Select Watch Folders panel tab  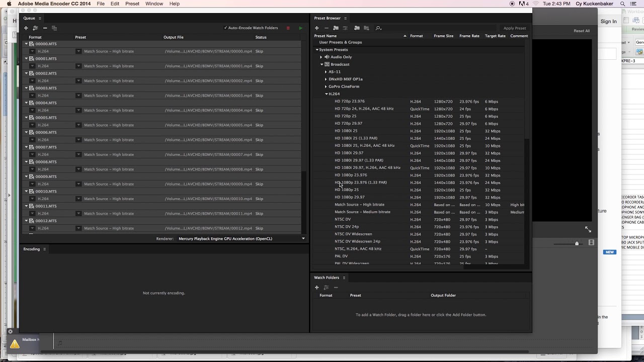click(x=327, y=278)
